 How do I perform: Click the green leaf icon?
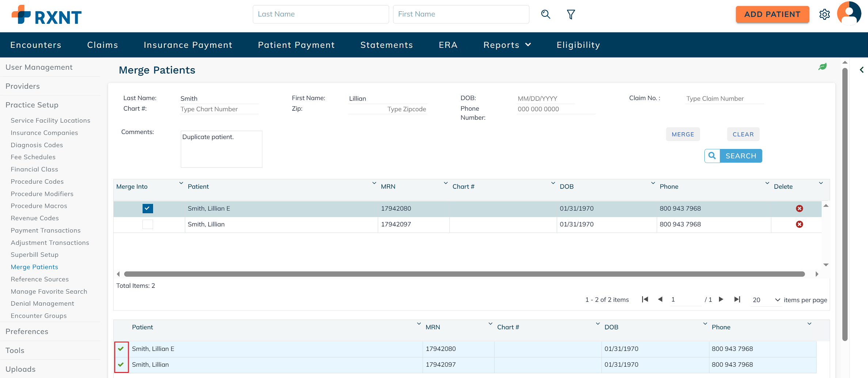click(822, 67)
